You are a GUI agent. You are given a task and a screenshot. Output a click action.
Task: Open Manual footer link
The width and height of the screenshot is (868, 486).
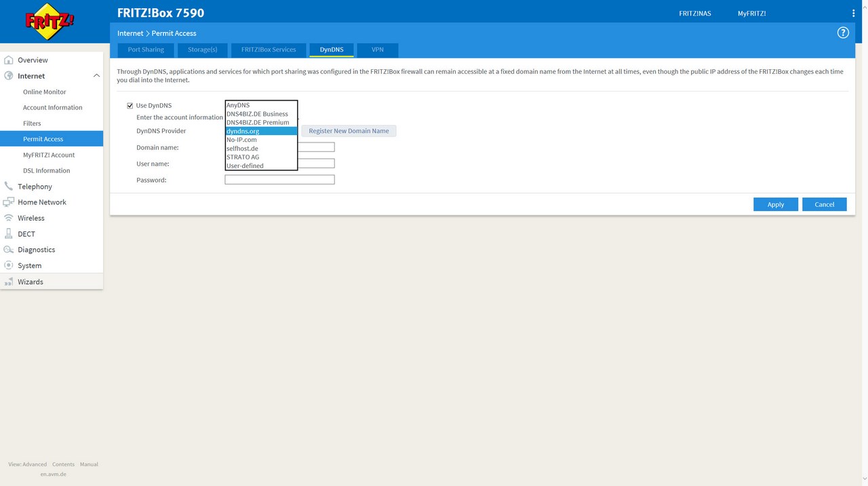[x=89, y=464]
